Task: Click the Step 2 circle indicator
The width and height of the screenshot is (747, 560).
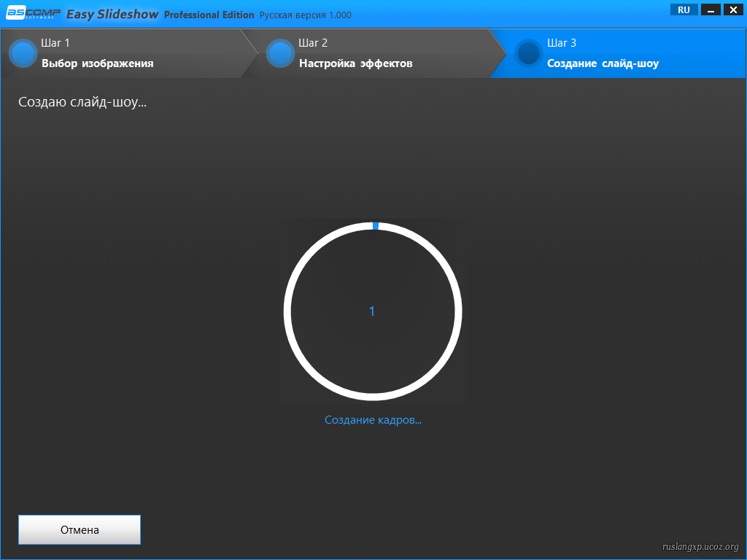Action: [280, 53]
